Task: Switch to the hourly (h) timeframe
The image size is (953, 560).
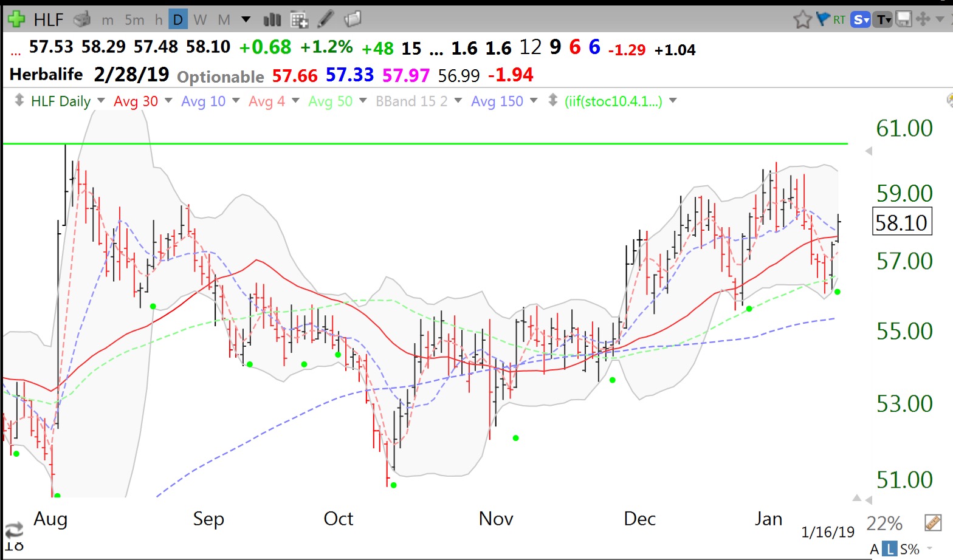Action: tap(159, 20)
